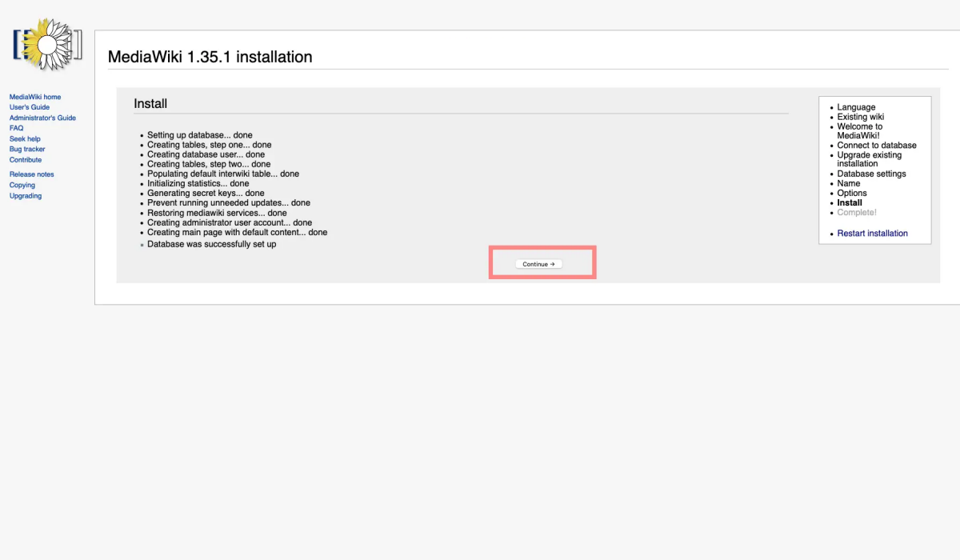Click the MediaWiki sunflower logo

pos(47,46)
